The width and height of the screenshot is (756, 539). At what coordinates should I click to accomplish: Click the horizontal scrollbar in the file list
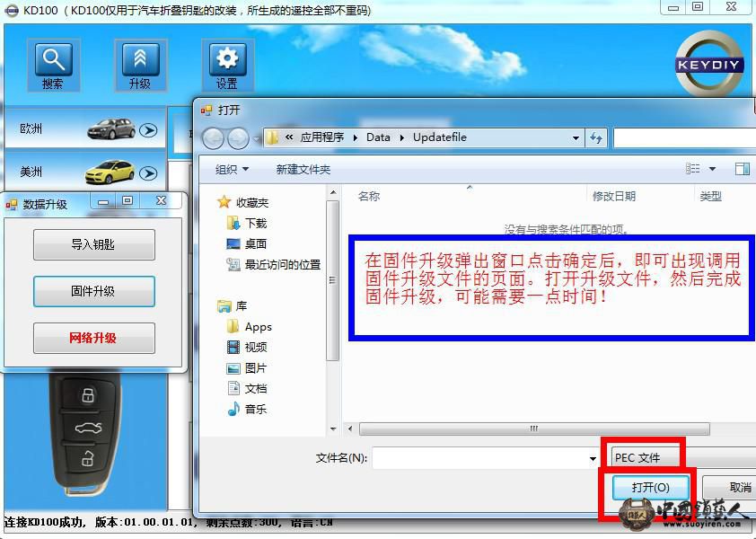pyautogui.click(x=534, y=429)
